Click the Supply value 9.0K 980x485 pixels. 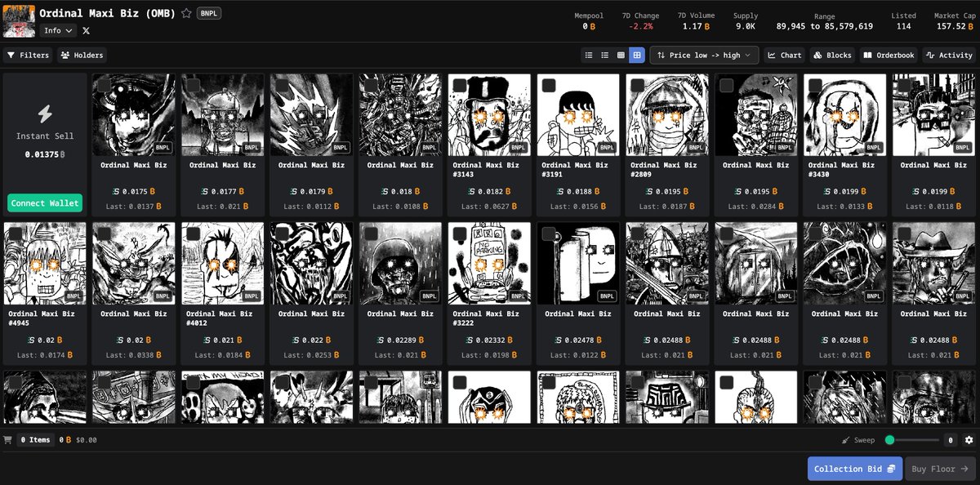(746, 26)
